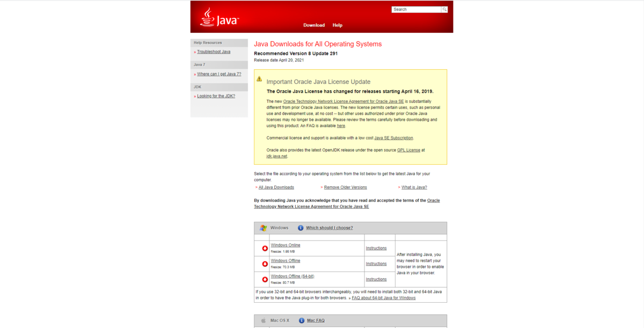644x328 pixels.
Task: Click Release date April 20, 2021 text
Action: (279, 60)
